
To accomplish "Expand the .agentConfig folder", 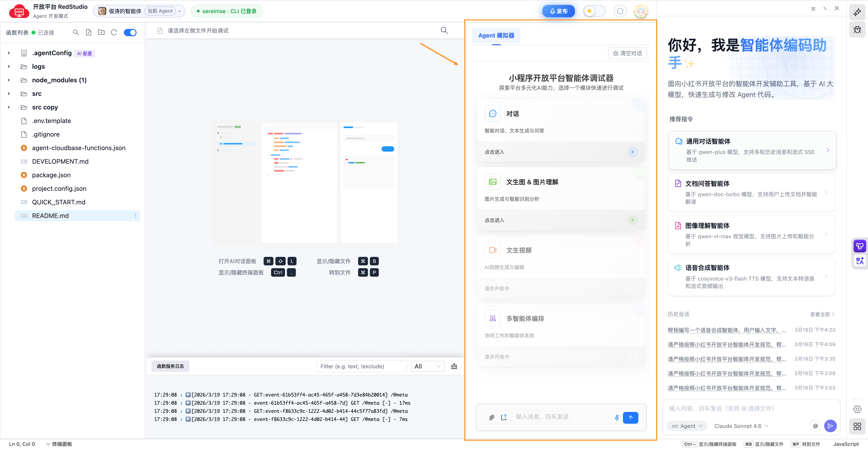I will coord(9,53).
